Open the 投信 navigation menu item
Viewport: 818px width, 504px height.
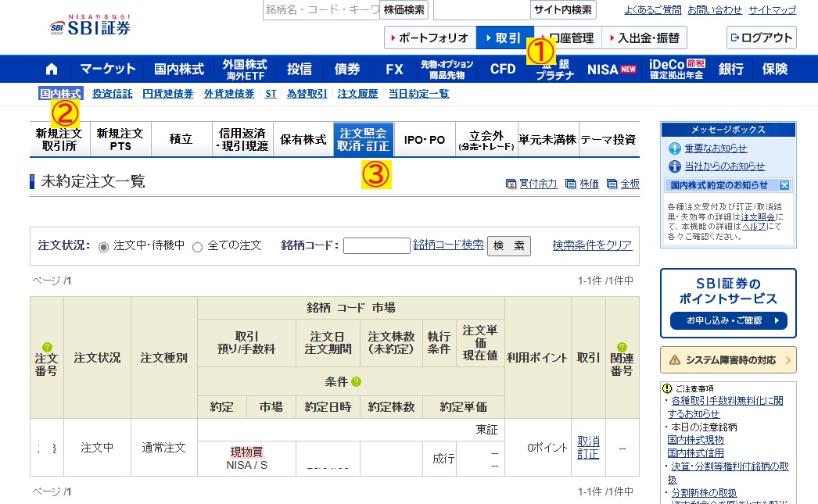(x=299, y=69)
